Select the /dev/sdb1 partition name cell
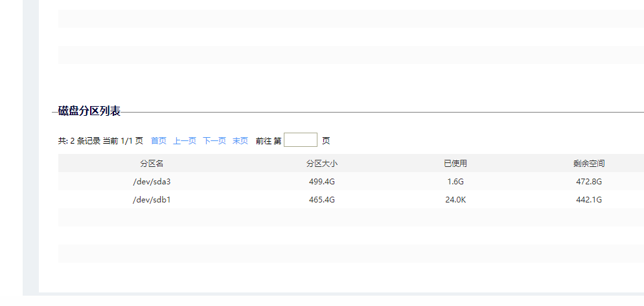 tap(152, 199)
